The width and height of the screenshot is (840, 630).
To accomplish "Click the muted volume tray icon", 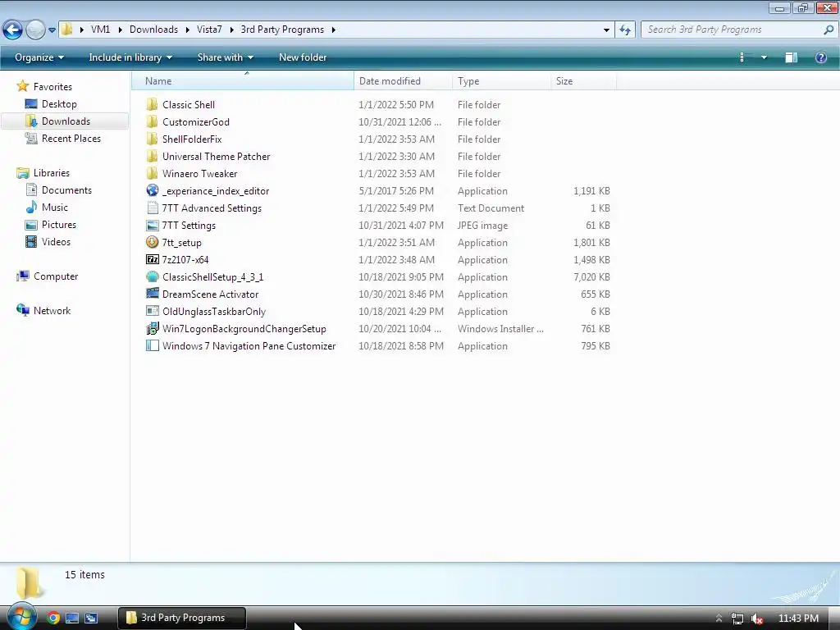I will [756, 619].
